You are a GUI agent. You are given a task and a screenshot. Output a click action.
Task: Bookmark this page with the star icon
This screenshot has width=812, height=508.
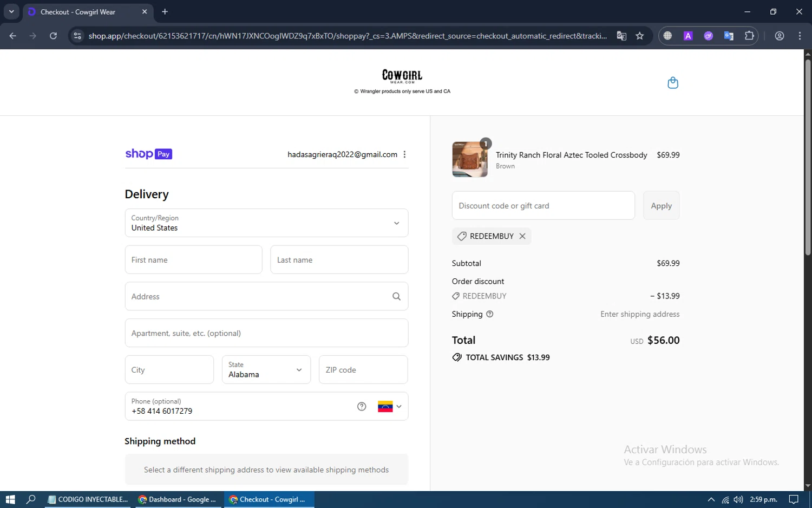[640, 36]
